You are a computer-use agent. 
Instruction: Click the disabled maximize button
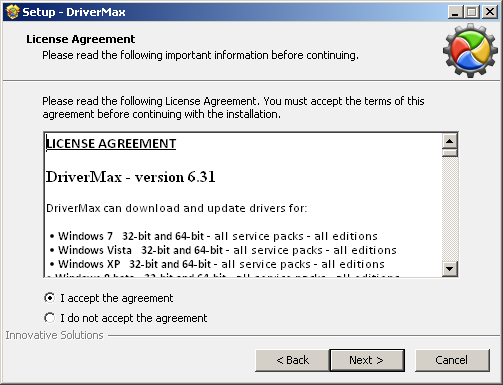point(472,12)
